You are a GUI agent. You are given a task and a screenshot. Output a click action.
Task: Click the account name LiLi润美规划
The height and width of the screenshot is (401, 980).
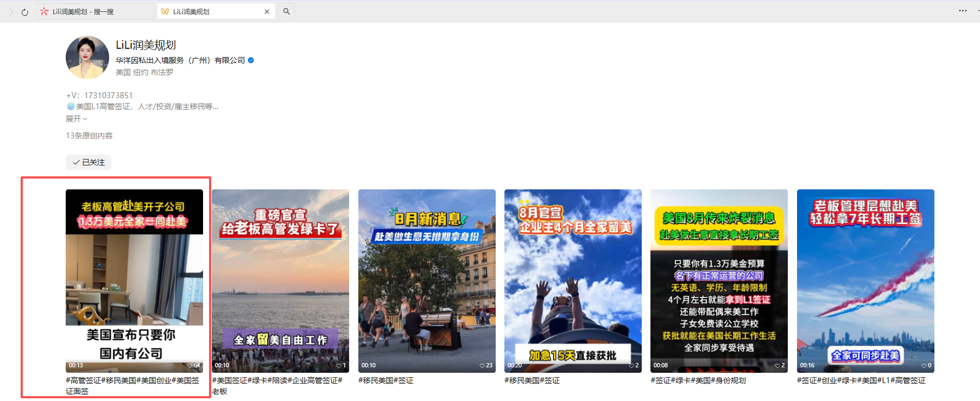[146, 45]
